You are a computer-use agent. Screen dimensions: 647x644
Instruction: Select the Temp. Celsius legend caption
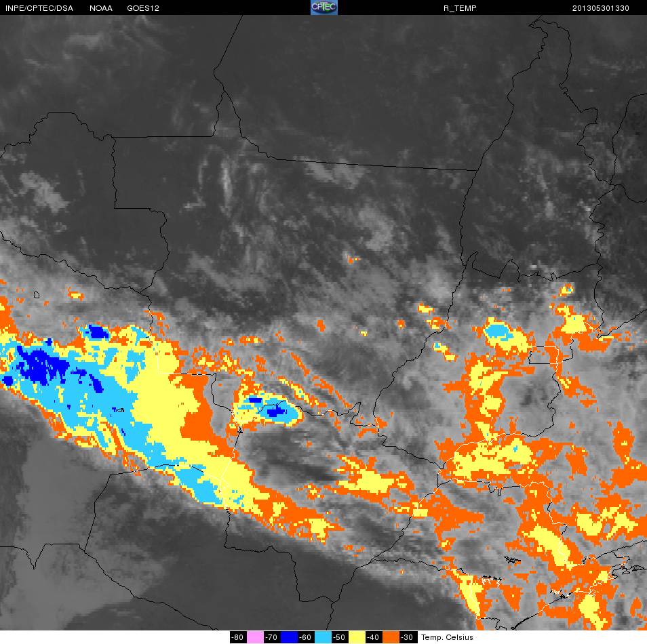(x=447, y=637)
